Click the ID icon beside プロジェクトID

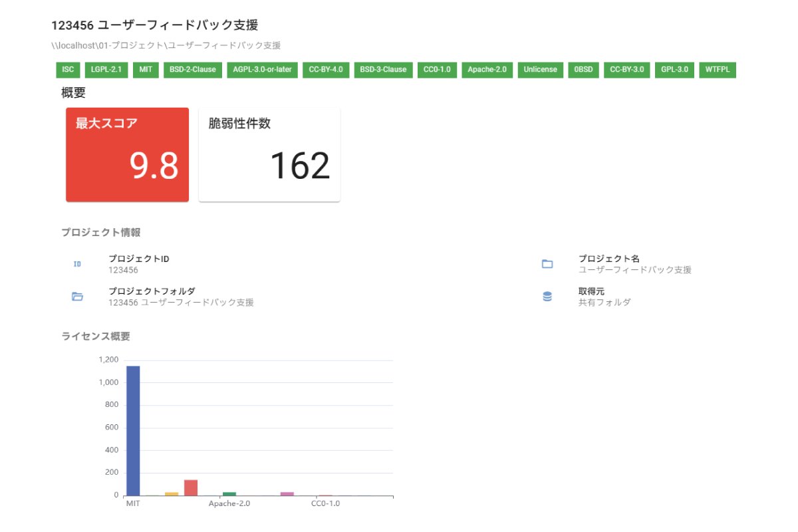coord(77,264)
